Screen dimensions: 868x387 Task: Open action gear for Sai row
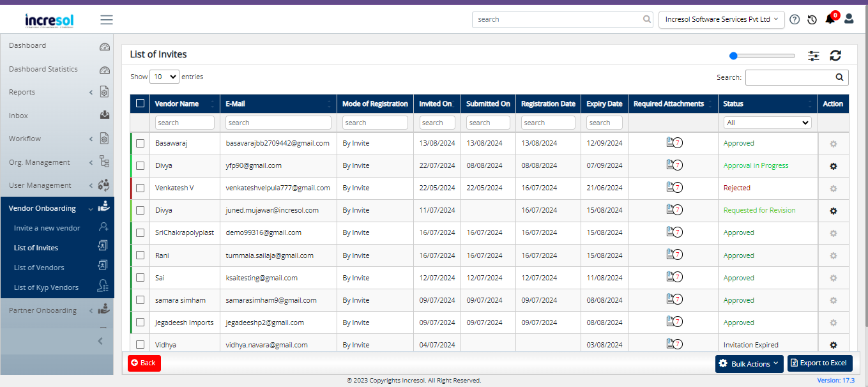pos(833,278)
